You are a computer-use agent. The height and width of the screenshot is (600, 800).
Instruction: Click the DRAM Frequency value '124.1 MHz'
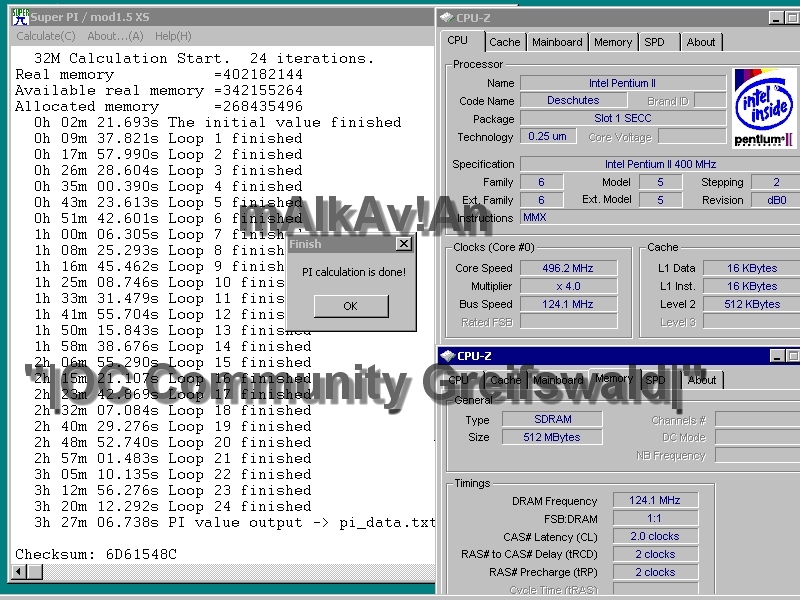[x=655, y=500]
